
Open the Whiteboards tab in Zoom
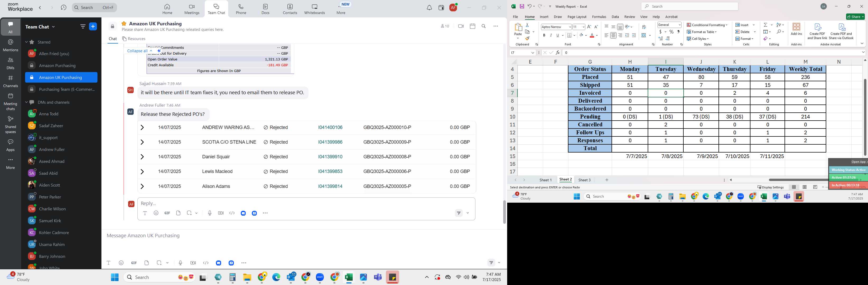[x=314, y=9]
